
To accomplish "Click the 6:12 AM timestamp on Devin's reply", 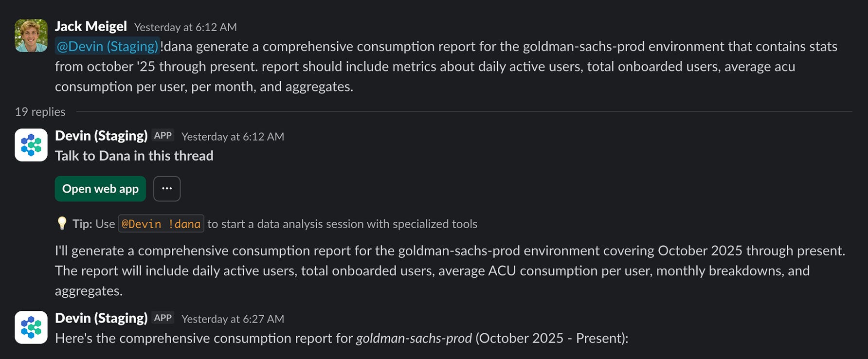I will (x=233, y=137).
